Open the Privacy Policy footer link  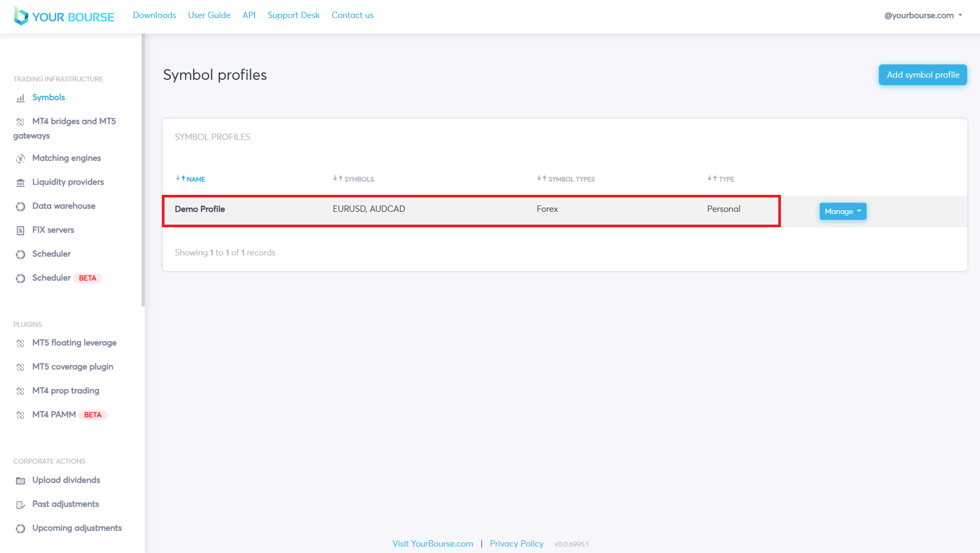[x=516, y=543]
